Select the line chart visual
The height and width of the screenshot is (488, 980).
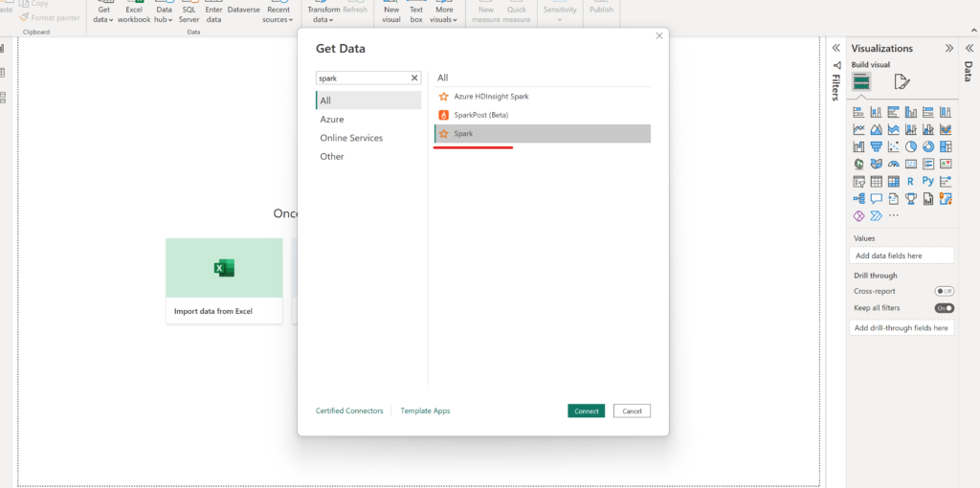point(858,130)
